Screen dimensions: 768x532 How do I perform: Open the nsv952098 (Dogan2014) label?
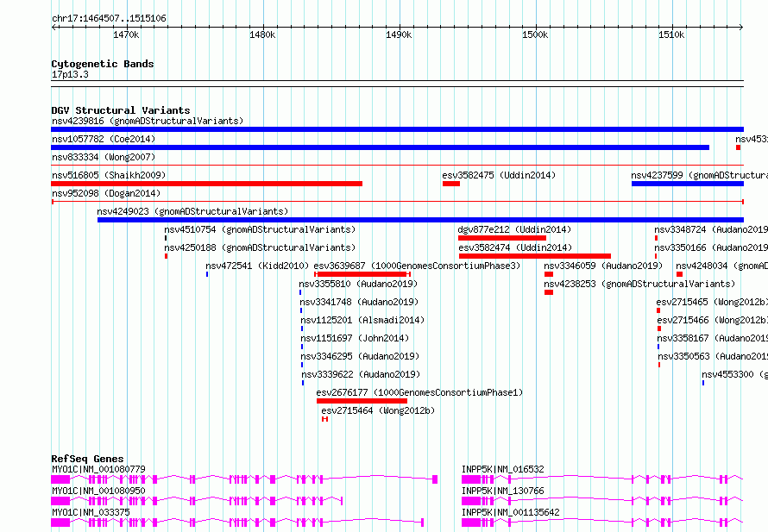[x=106, y=193]
